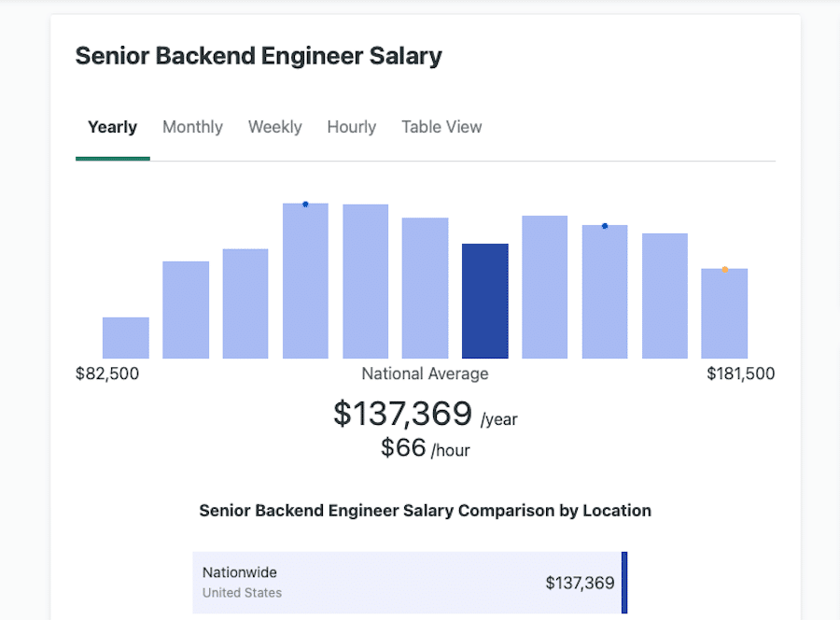Screen dimensions: 840x620
Task: Select the Hourly tab
Action: point(351,127)
